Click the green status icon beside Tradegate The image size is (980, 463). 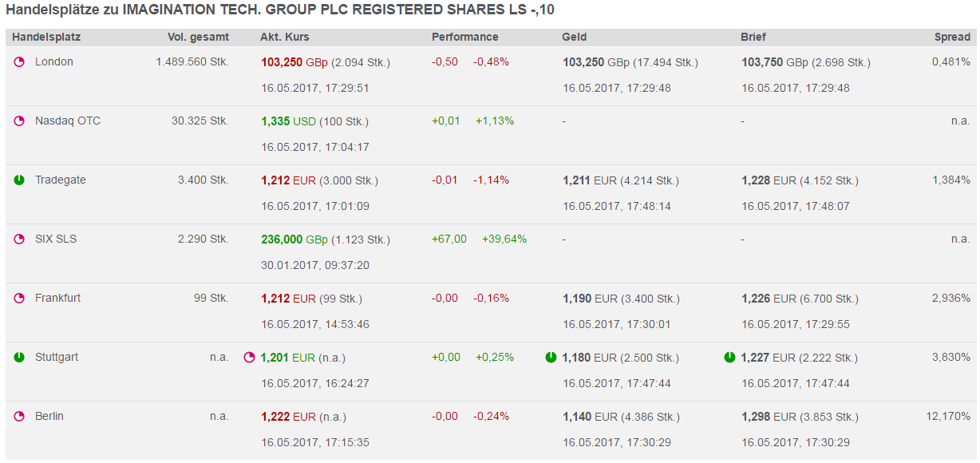point(20,180)
